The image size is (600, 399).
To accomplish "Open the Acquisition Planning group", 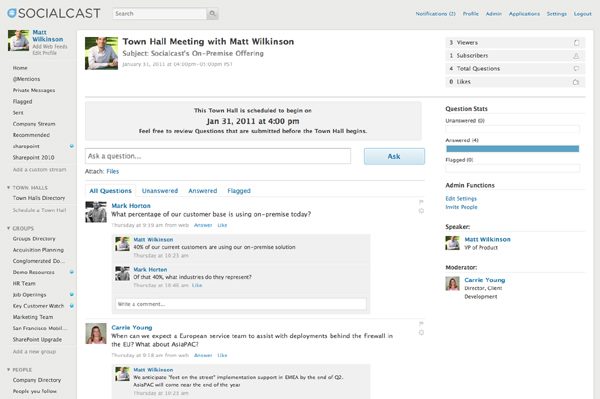I will [x=38, y=250].
